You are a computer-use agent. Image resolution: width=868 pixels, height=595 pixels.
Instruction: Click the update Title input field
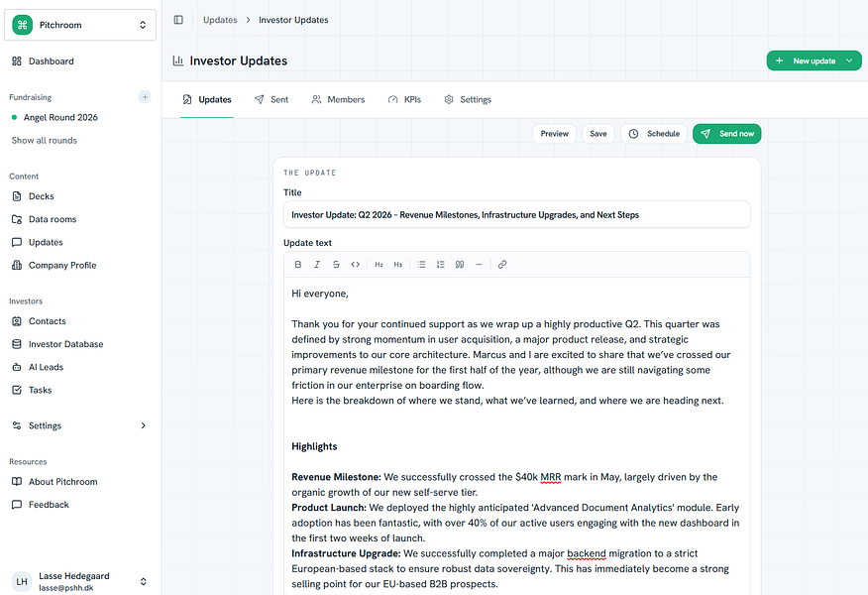(x=517, y=215)
